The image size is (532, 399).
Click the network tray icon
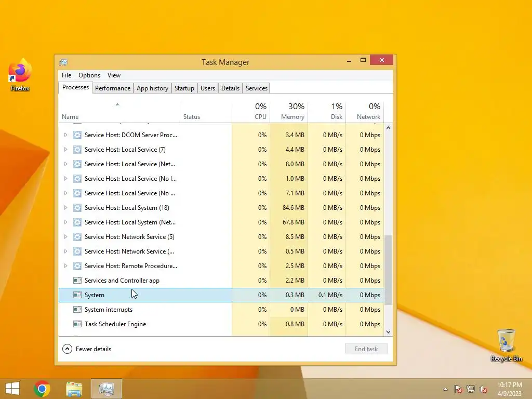click(471, 389)
